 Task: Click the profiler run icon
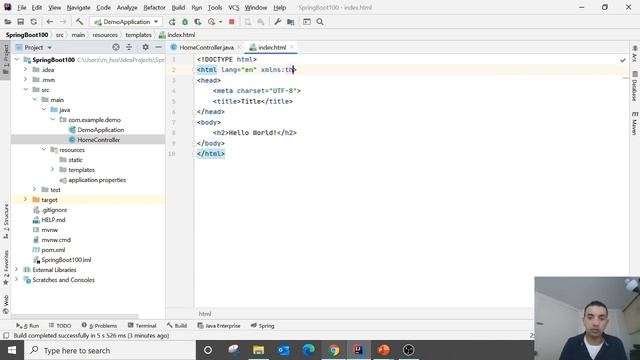click(x=211, y=22)
